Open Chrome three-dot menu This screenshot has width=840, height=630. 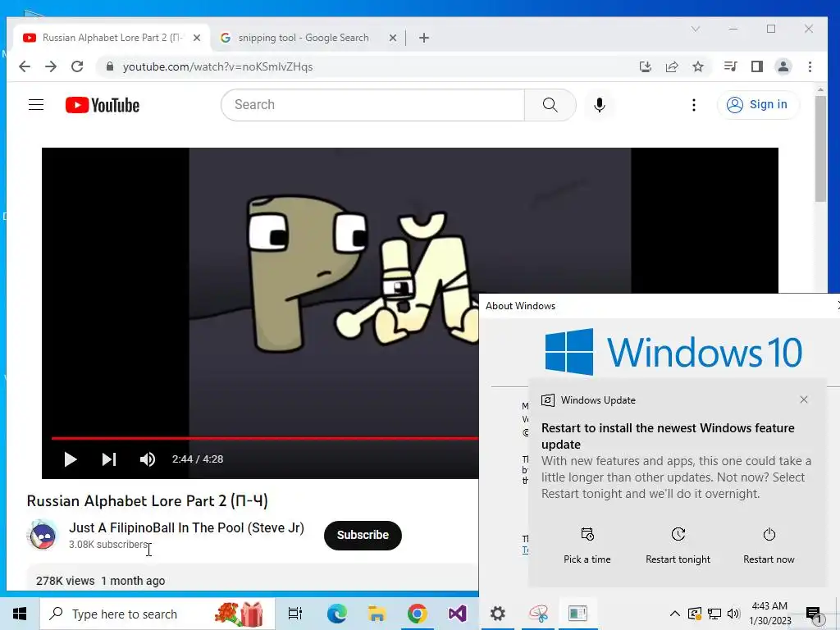click(810, 66)
